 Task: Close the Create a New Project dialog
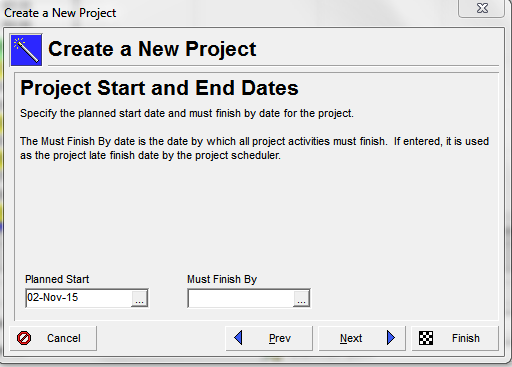click(482, 8)
